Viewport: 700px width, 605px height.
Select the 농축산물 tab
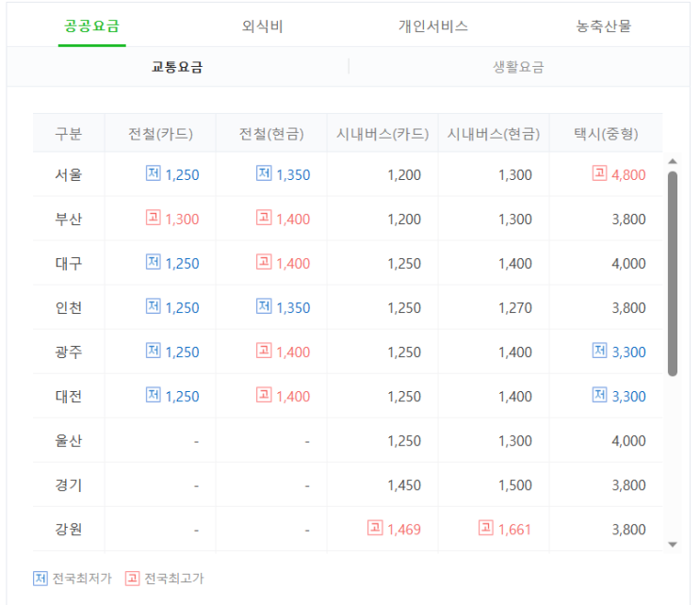tap(604, 26)
